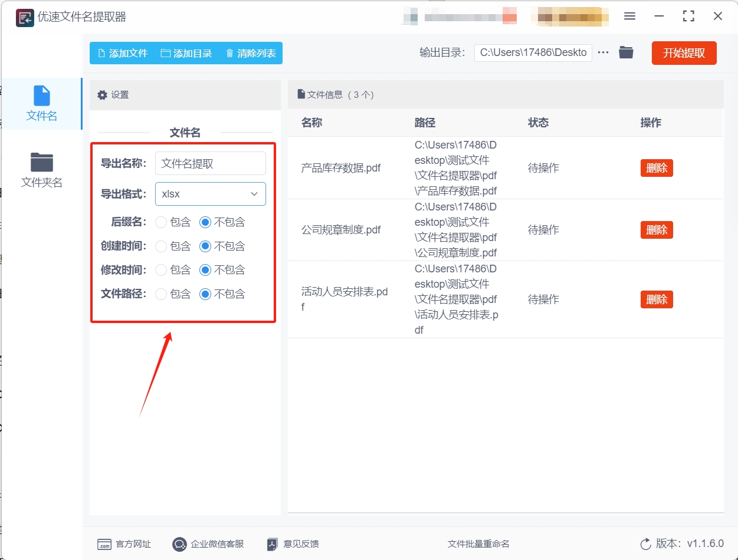Open the hamburger menu in title bar
Viewport: 738px width, 560px height.
pyautogui.click(x=629, y=17)
